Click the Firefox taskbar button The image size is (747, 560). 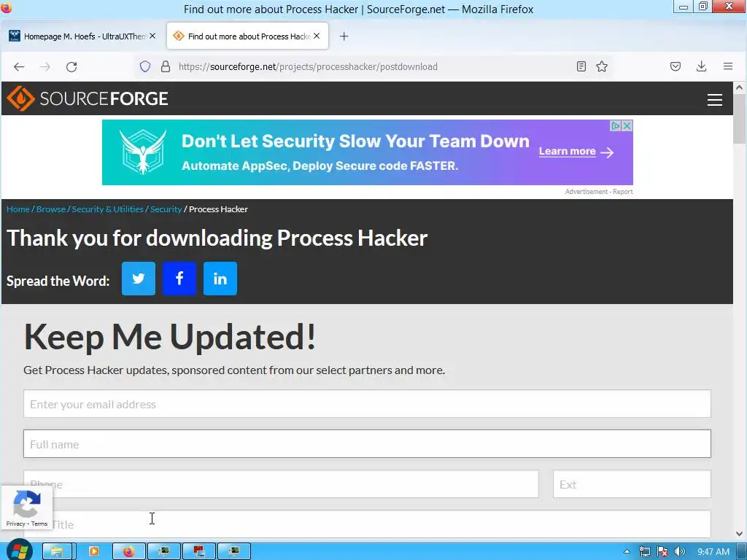pyautogui.click(x=128, y=551)
